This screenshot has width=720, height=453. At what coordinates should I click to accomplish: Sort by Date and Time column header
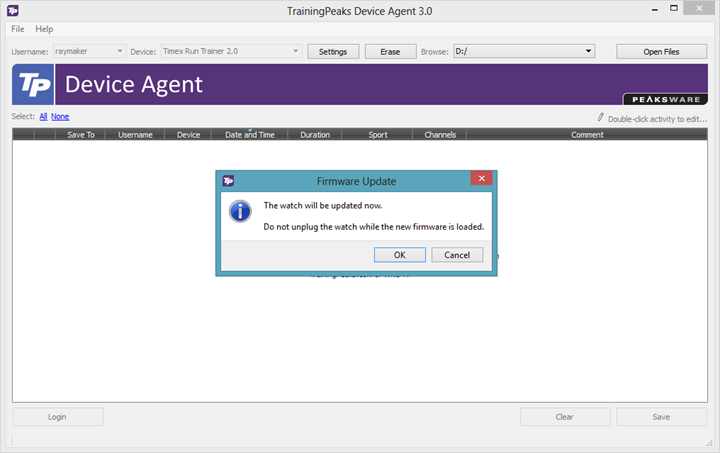(x=249, y=134)
